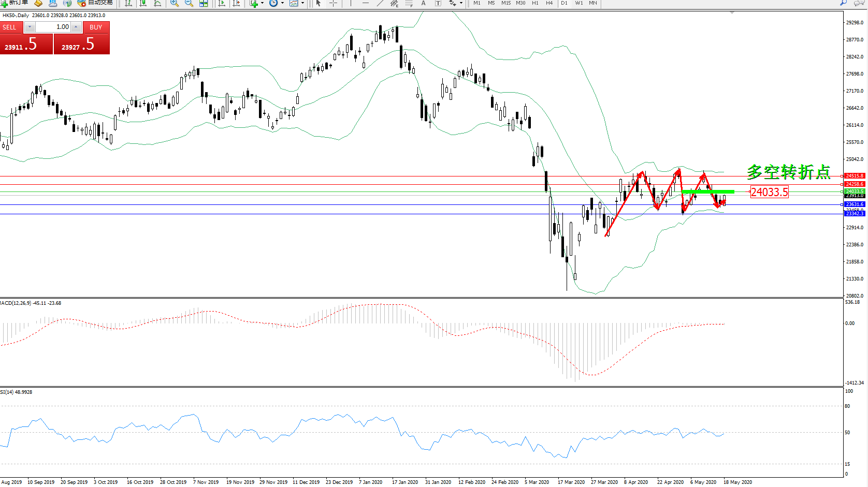Viewport: 868px width, 487px height.
Task: Select the Crosshair tool
Action: click(333, 3)
